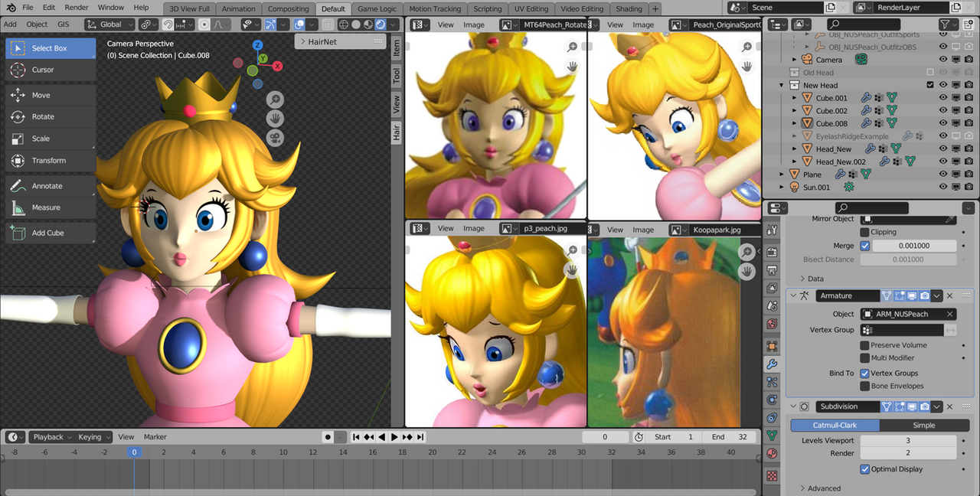This screenshot has height=496, width=980.
Task: Remove the Armature modifier with its X button
Action: click(950, 295)
